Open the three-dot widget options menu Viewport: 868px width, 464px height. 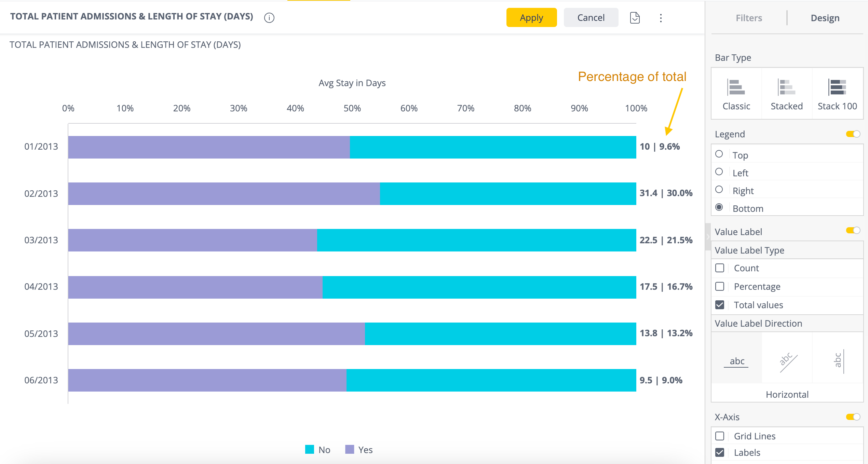660,18
